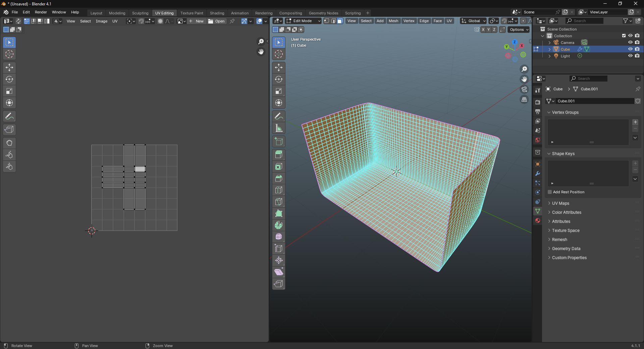
Task: Switch to the Shading workspace tab
Action: point(217,13)
